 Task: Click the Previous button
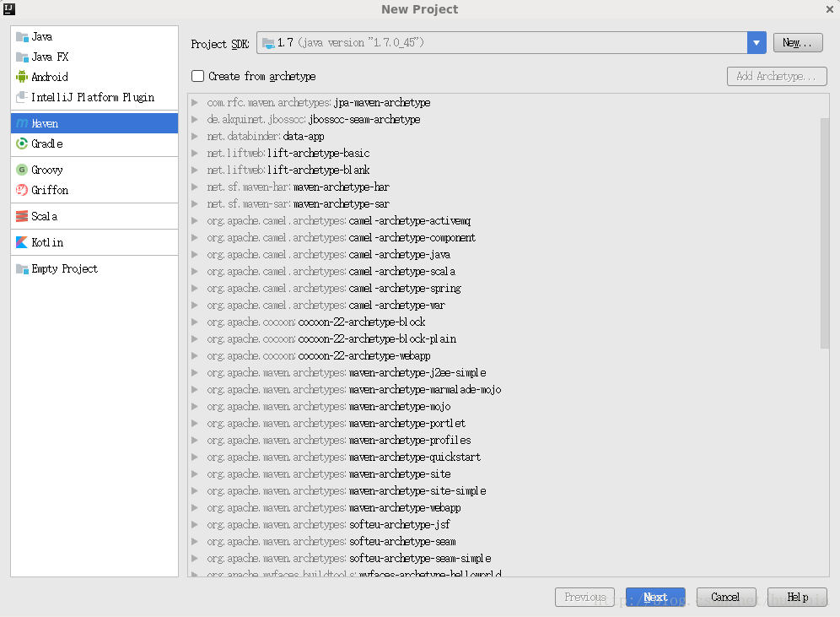point(585,598)
